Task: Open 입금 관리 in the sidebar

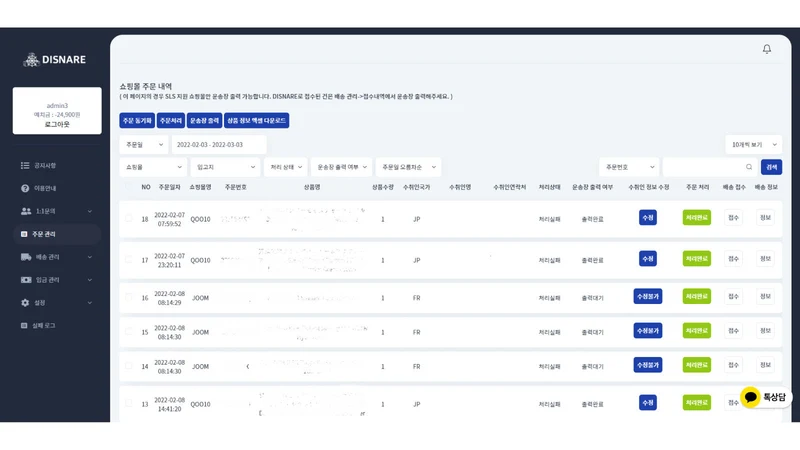Action: (47, 280)
